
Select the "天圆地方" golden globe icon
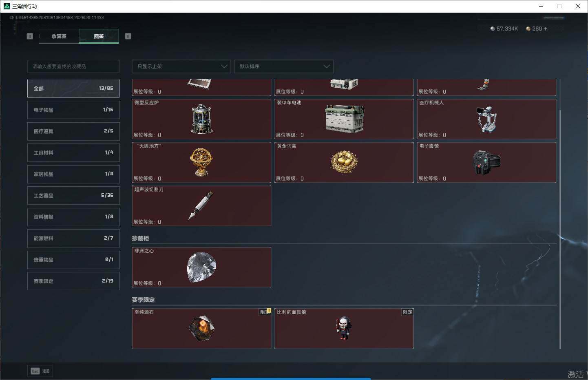point(201,162)
